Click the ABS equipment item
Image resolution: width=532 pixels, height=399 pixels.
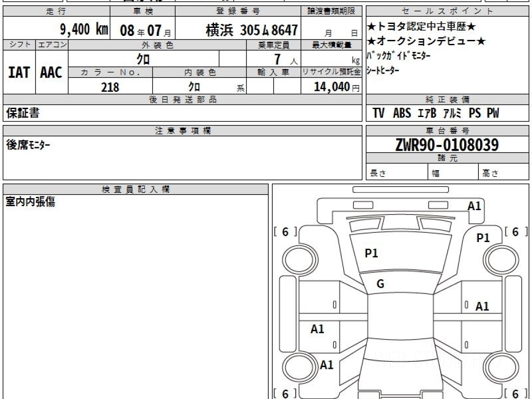coord(402,113)
